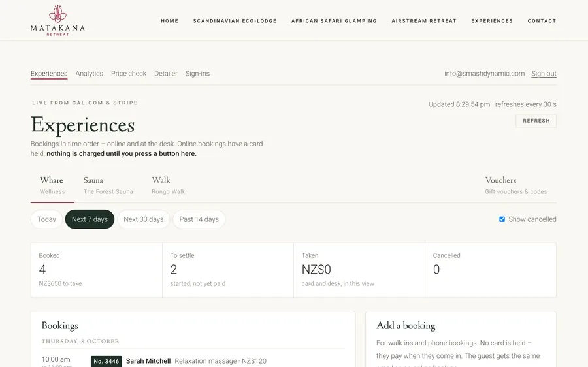Select the Next 7 days filter

coord(90,219)
